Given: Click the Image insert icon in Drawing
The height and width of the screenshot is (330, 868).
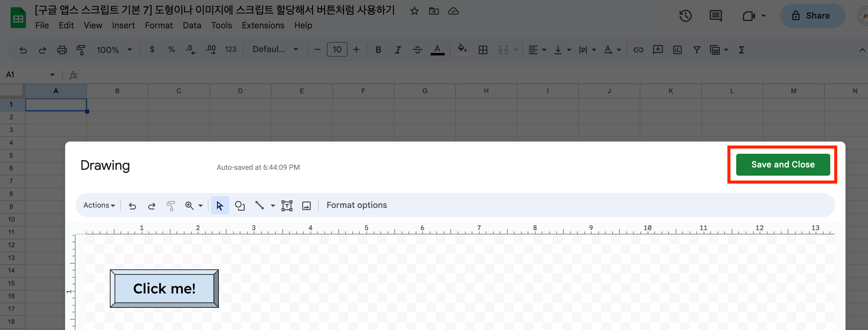Looking at the screenshot, I should pos(306,205).
